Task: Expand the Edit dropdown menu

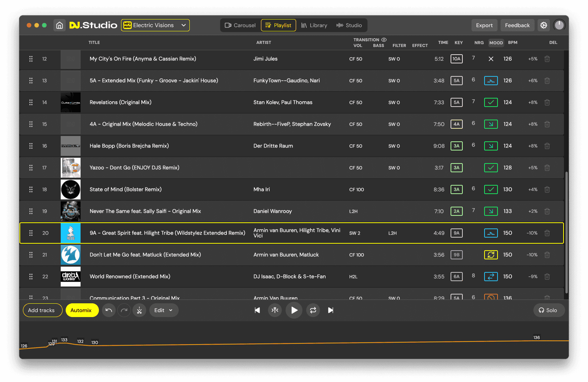Action: [163, 310]
